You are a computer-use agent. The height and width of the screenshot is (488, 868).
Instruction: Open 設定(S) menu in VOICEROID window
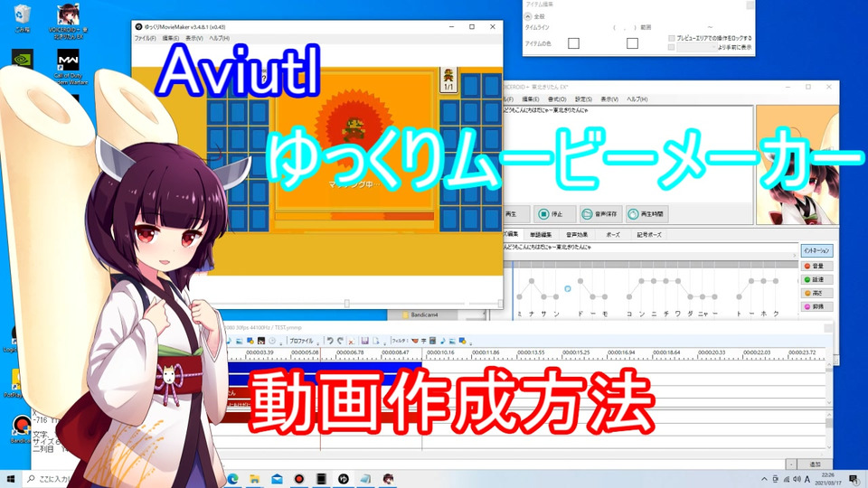point(583,99)
